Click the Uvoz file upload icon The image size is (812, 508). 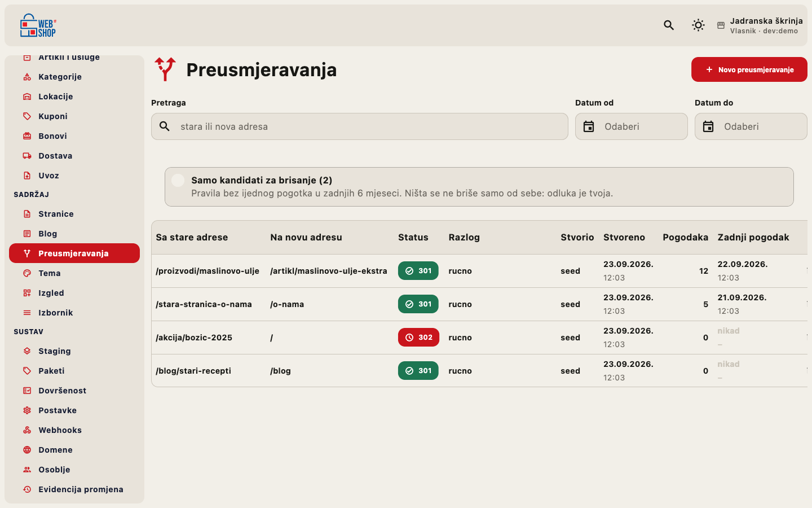tap(27, 176)
